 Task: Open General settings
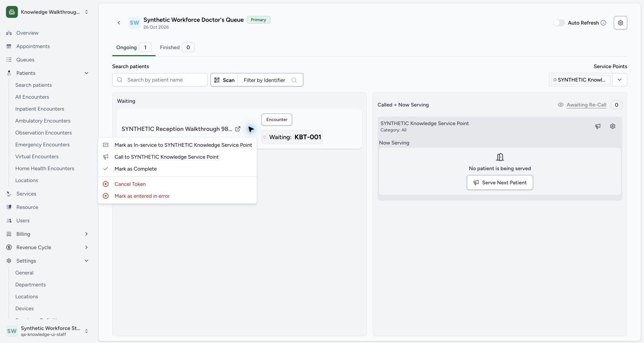click(x=24, y=273)
